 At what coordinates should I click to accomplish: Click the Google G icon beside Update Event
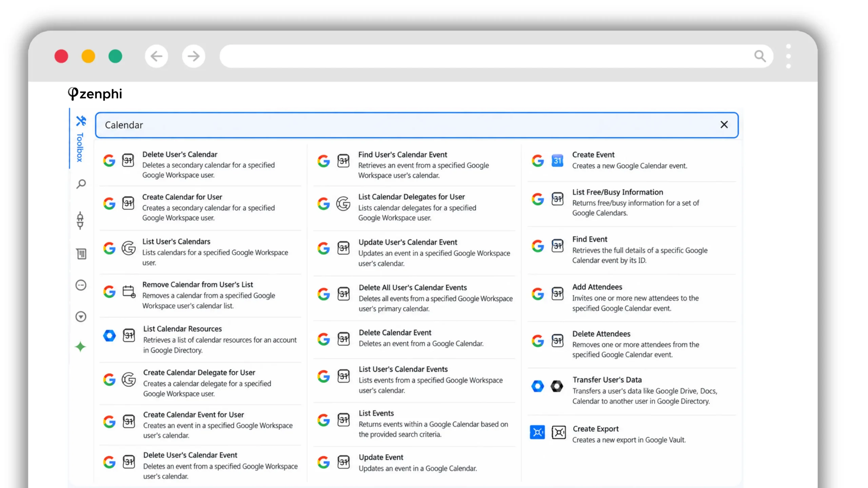coord(323,462)
